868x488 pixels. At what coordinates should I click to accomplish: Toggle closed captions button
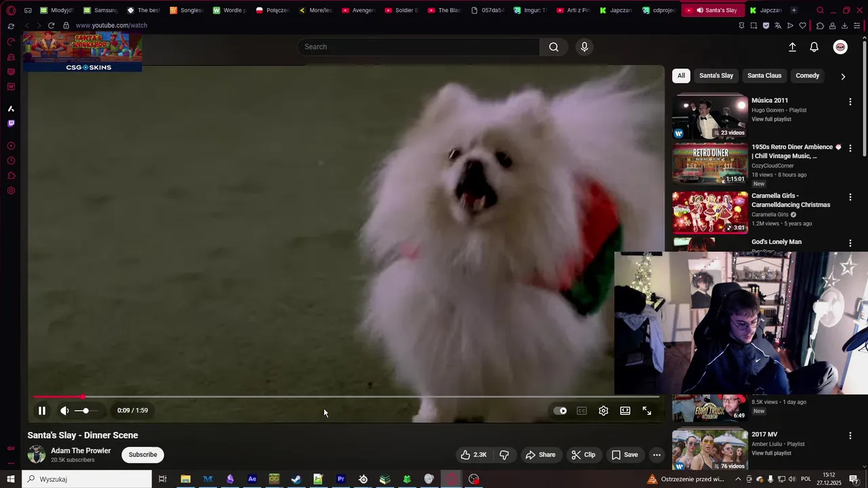(x=582, y=411)
